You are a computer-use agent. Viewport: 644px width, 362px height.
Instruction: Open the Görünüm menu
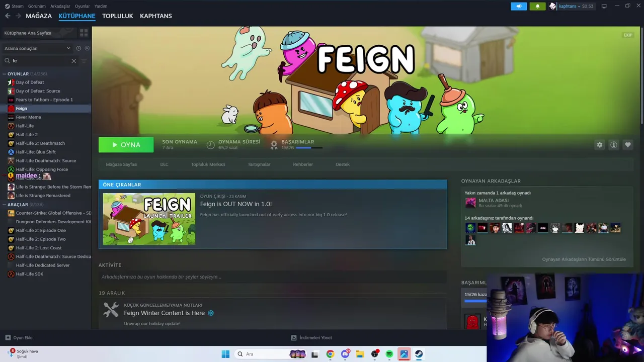click(x=37, y=6)
